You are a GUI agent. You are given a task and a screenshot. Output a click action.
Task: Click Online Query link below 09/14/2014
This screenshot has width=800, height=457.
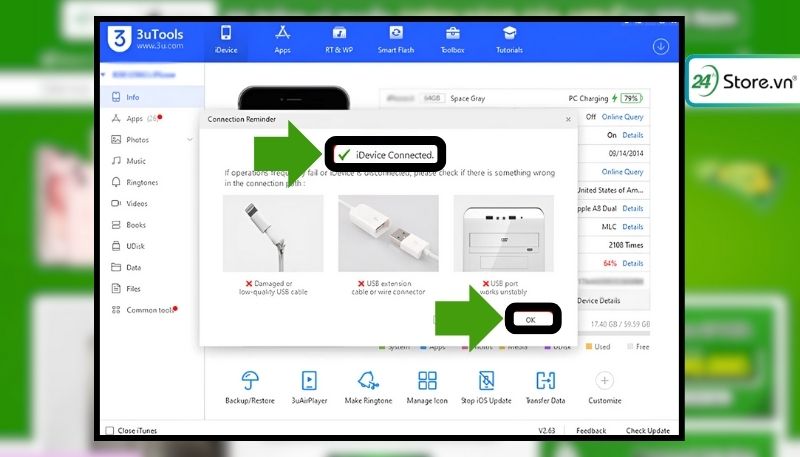click(x=622, y=172)
